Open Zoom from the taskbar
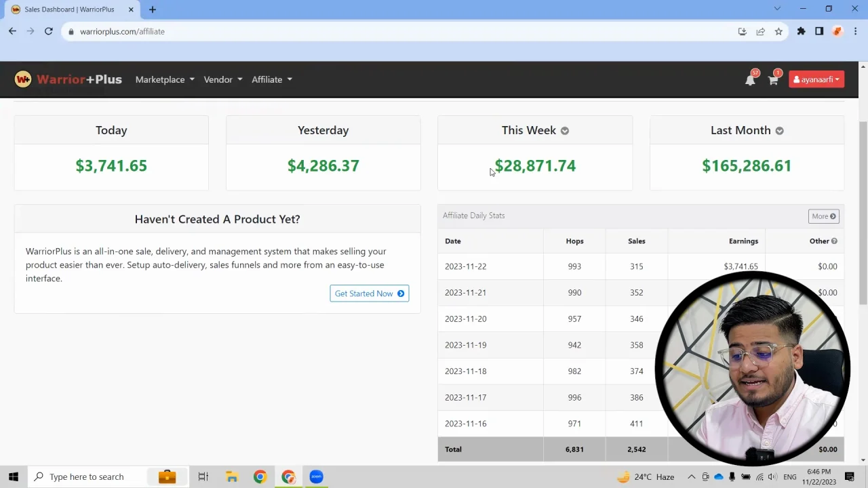868x488 pixels. (x=316, y=476)
